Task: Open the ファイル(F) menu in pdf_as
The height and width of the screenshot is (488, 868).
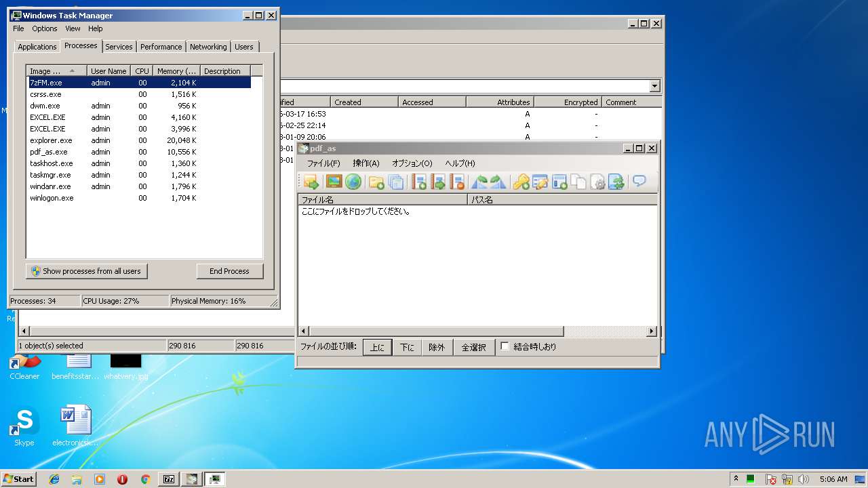Action: [x=323, y=163]
